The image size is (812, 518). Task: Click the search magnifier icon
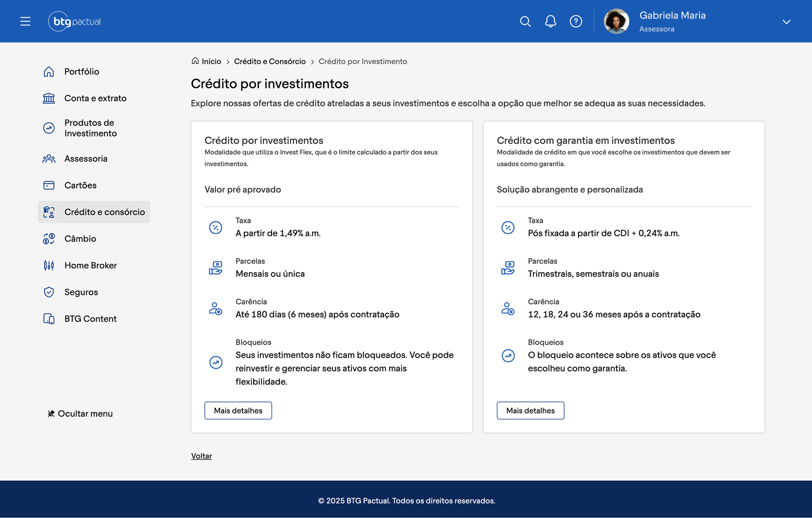(x=526, y=21)
